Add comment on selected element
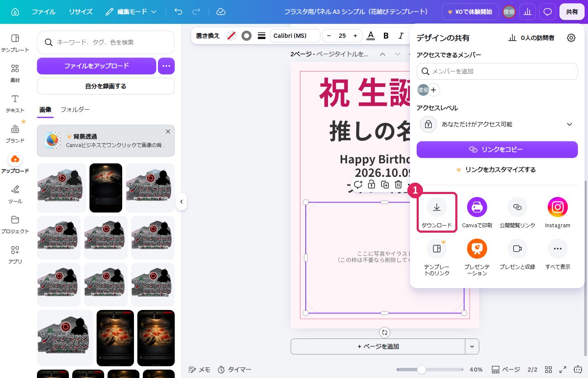 [358, 184]
